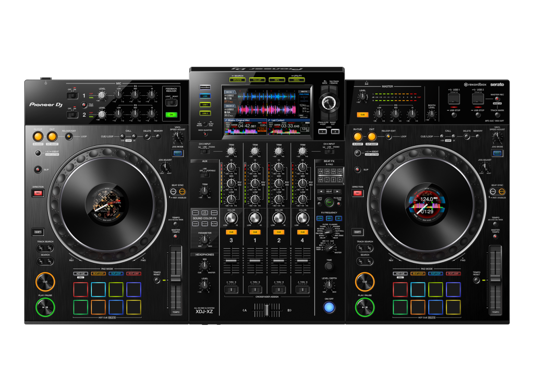Hold the left deck SHIFT button
534x392 pixels.
(38, 232)
